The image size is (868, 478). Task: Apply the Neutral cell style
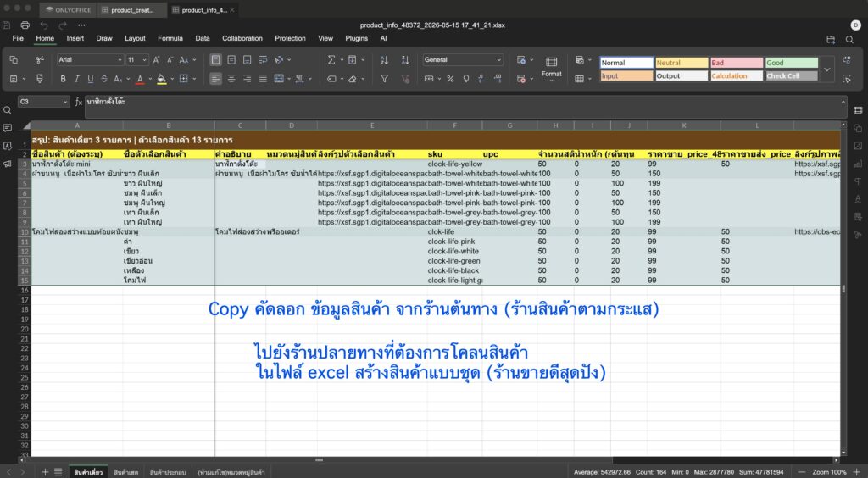682,63
